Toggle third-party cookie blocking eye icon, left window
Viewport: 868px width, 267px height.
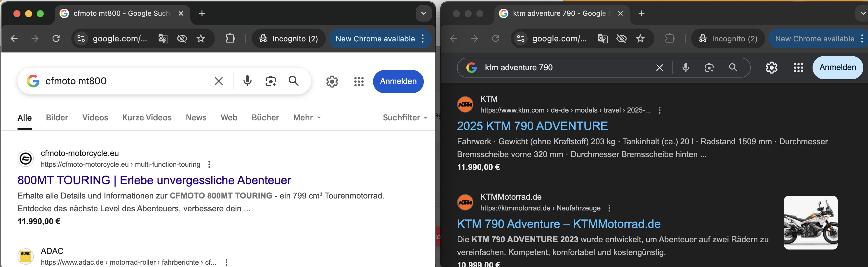pos(182,39)
